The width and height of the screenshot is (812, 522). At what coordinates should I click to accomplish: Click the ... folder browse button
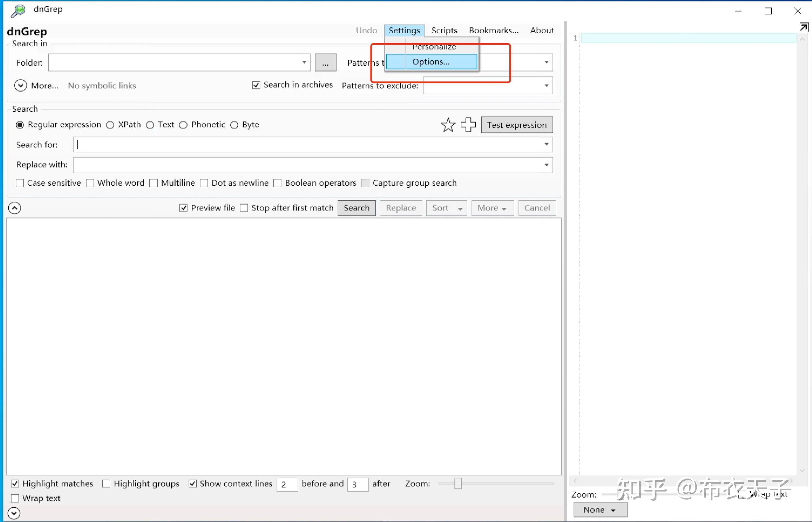point(325,62)
